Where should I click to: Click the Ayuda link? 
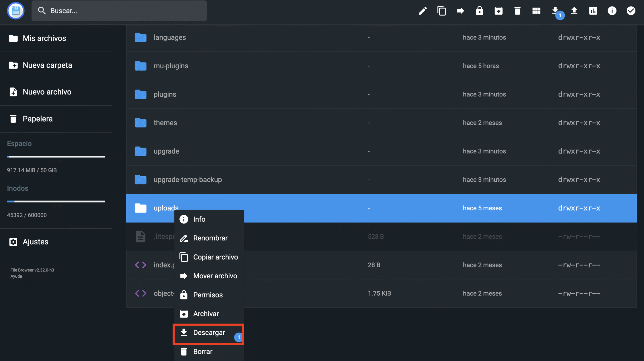16,276
